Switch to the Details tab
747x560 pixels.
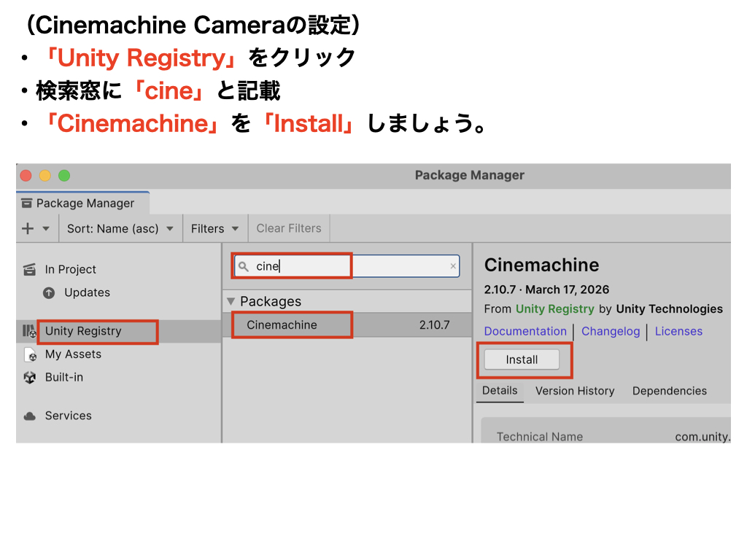click(x=500, y=391)
